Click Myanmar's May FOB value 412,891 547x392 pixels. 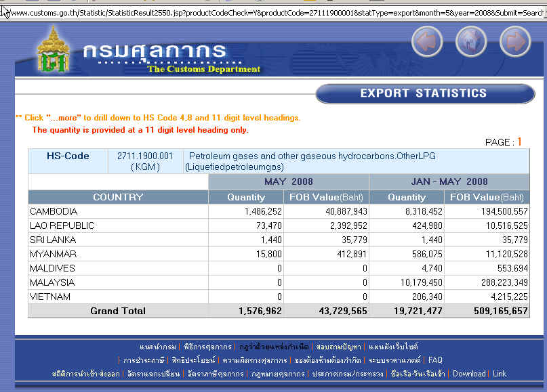[x=352, y=255]
